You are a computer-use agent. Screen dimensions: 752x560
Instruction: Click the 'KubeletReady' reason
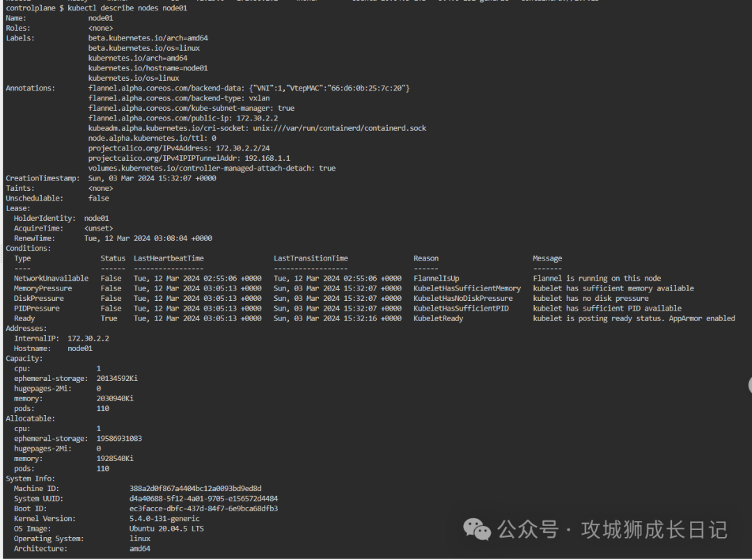tap(439, 318)
